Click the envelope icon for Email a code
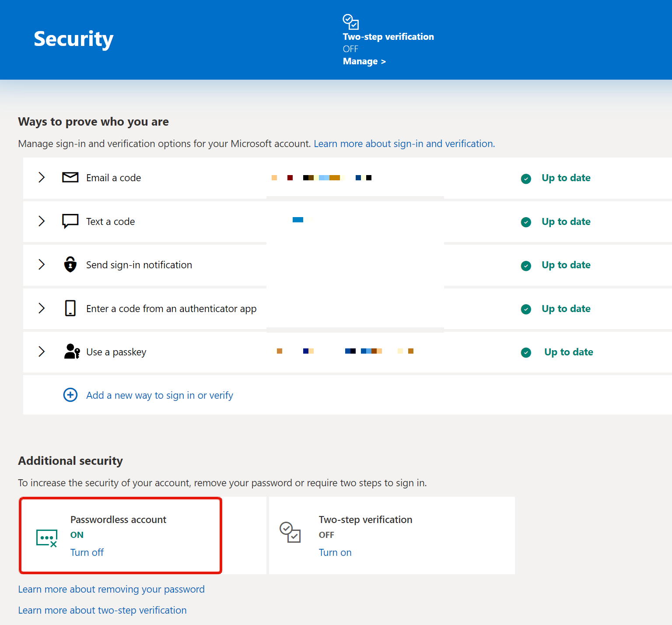This screenshot has height=625, width=672. click(70, 177)
